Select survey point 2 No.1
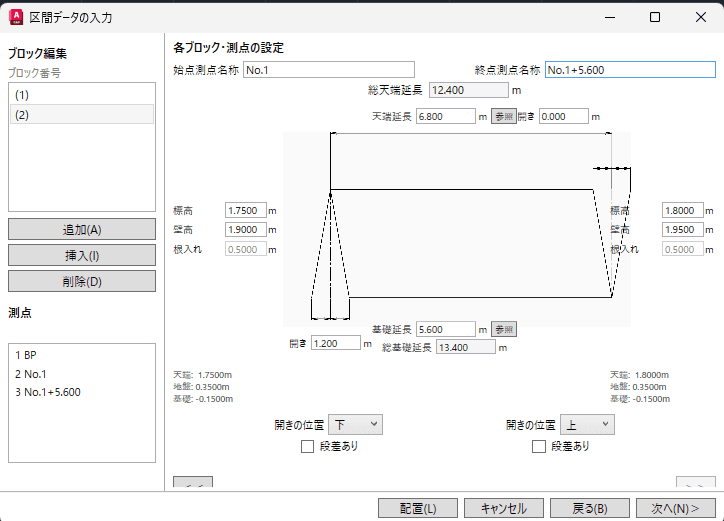The width and height of the screenshot is (724, 521). [82, 374]
